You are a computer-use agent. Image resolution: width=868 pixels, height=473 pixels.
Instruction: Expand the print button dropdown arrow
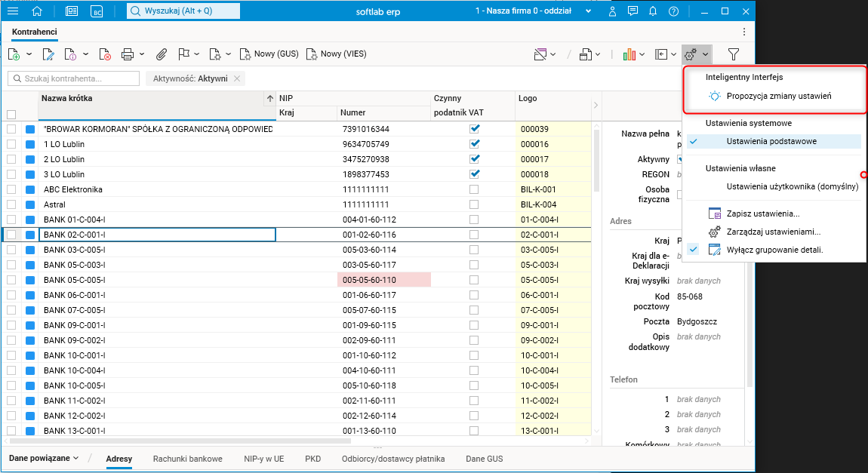tap(143, 54)
